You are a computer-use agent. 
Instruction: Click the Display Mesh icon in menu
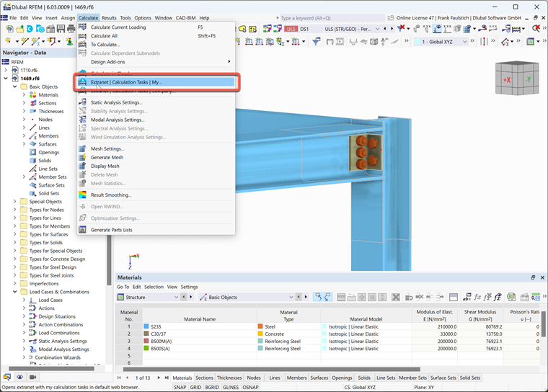click(82, 166)
